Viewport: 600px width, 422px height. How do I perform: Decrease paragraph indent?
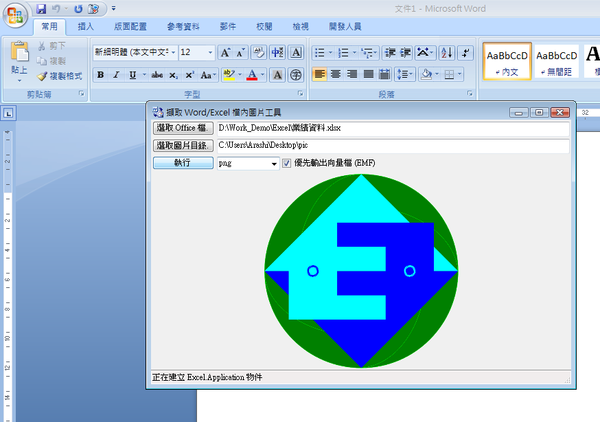390,53
